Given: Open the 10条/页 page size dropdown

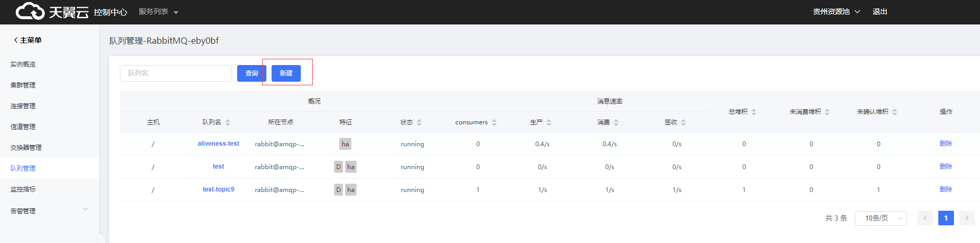Looking at the screenshot, I should (880, 218).
